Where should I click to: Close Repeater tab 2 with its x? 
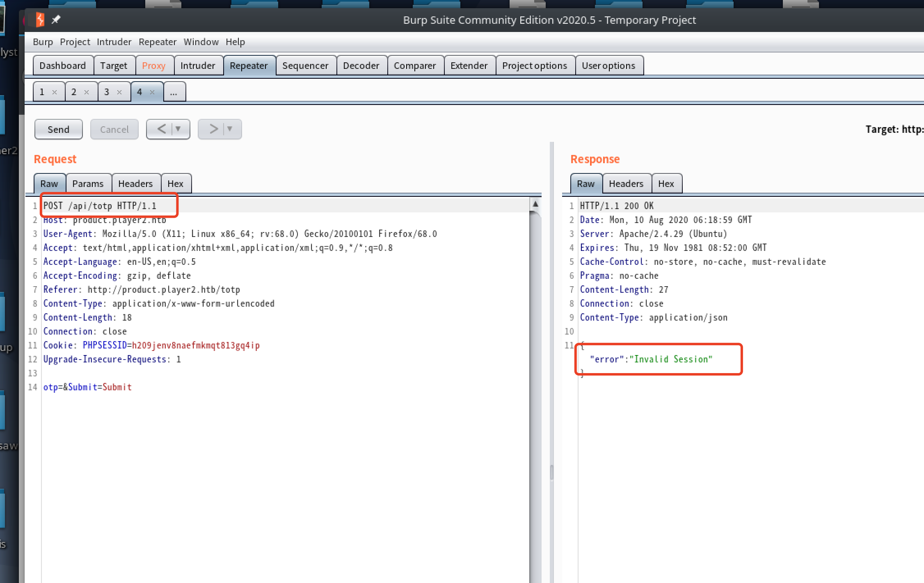coord(87,92)
